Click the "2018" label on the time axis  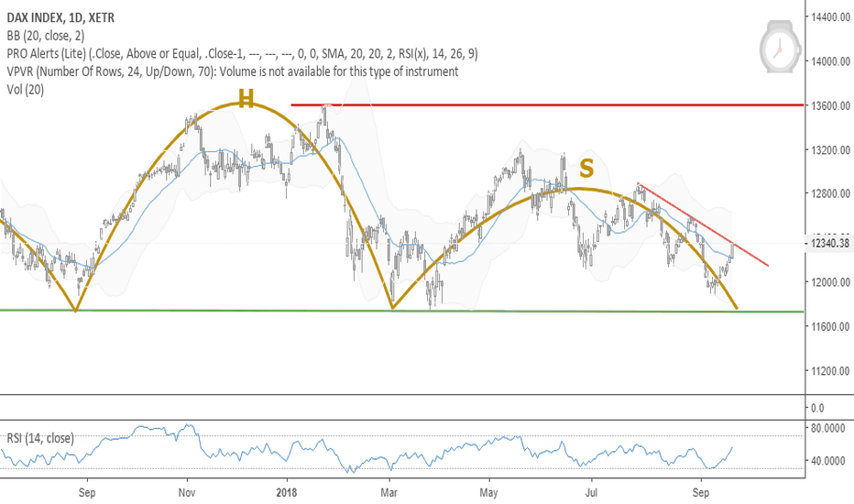click(287, 493)
